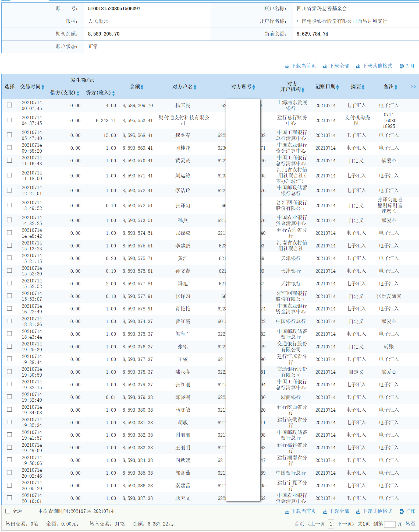Viewport: 419px width, 532px height.
Task: Sort by 记账日期 posting date arrows
Action: click(338, 87)
